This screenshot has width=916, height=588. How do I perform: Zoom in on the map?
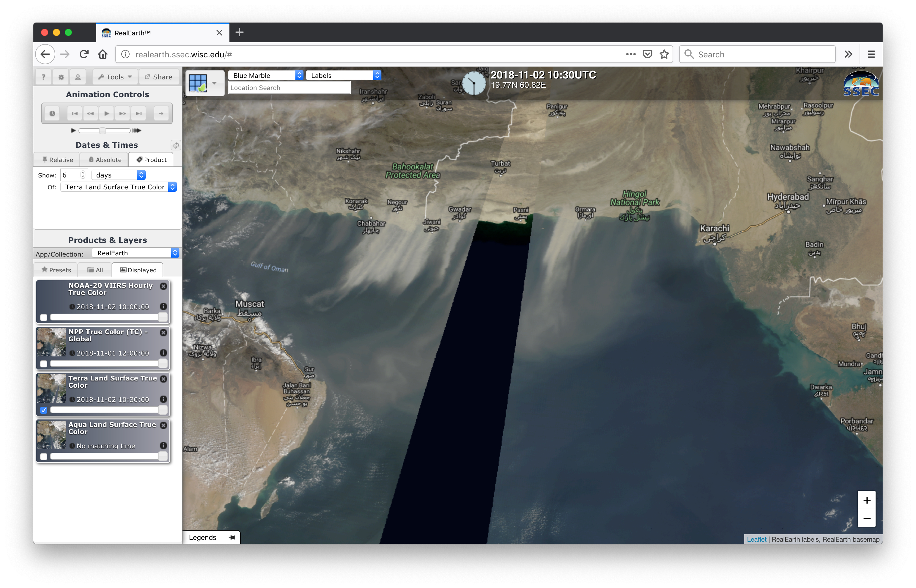tap(866, 500)
